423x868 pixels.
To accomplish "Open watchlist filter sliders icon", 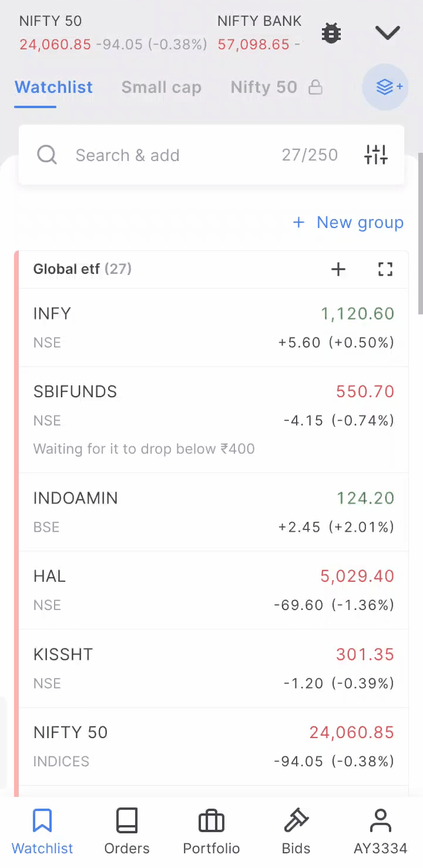I will (x=376, y=155).
